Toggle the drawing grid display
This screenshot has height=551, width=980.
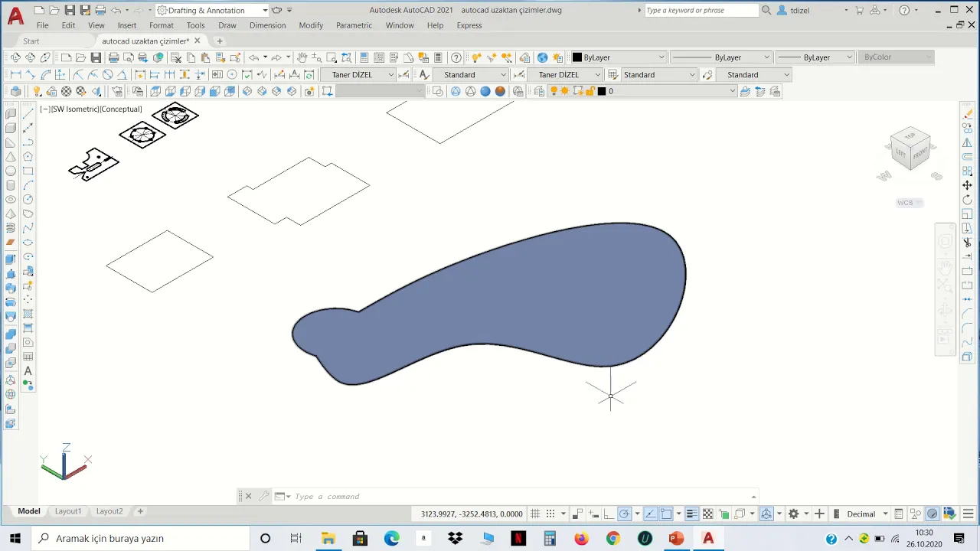click(x=535, y=514)
